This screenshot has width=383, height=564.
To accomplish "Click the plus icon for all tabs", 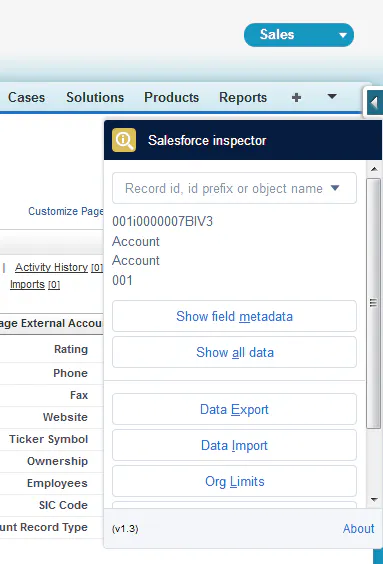I will (x=296, y=97).
